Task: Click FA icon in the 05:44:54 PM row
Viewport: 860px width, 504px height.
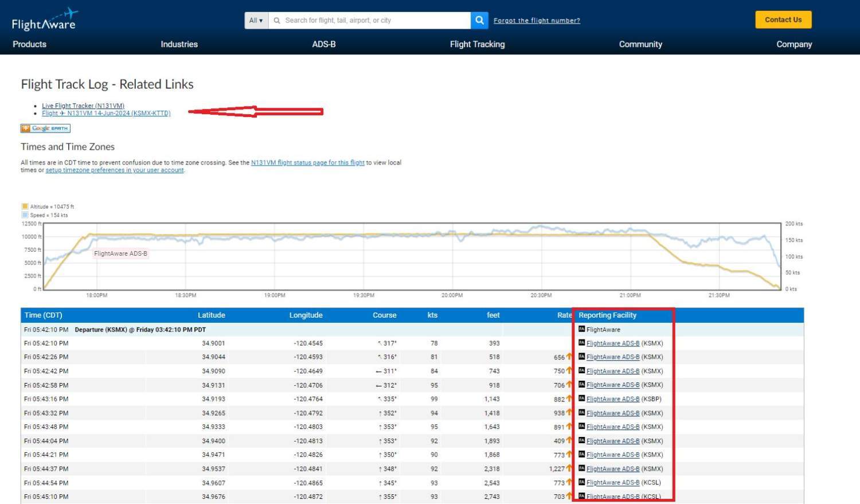Action: coord(581,482)
